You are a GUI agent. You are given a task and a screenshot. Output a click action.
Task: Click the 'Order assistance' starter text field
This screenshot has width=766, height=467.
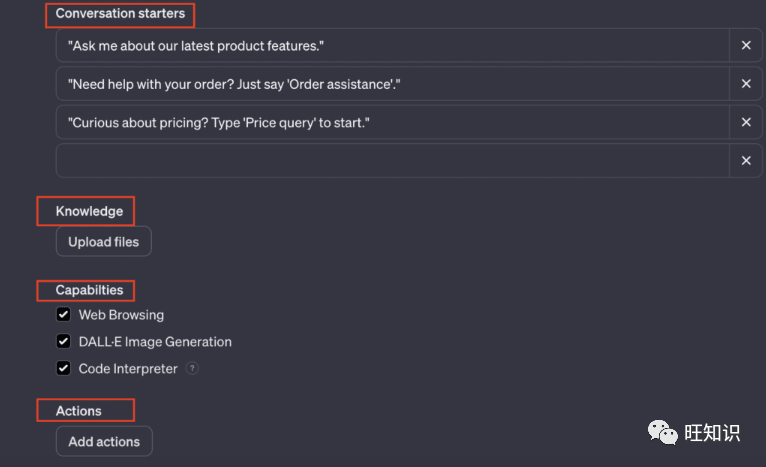392,84
